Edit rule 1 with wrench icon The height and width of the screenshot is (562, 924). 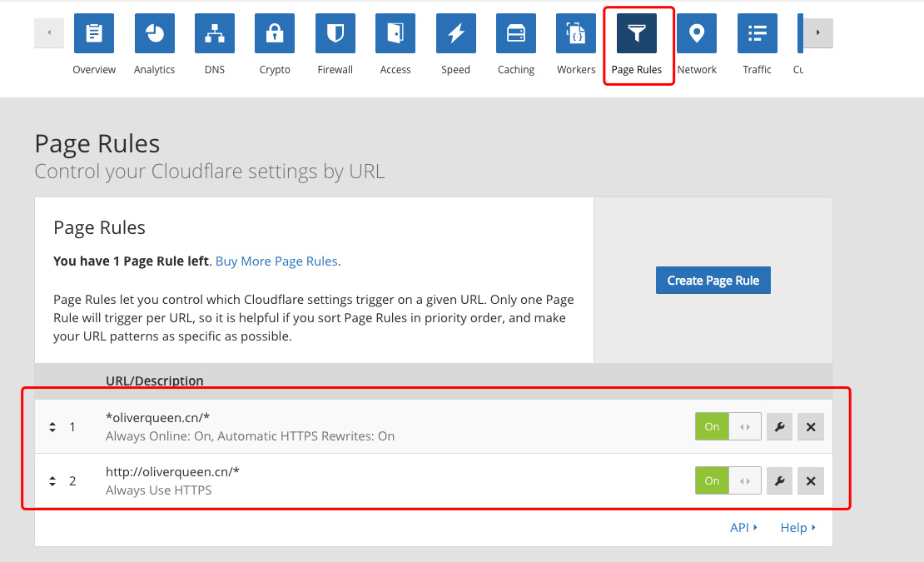tap(779, 426)
